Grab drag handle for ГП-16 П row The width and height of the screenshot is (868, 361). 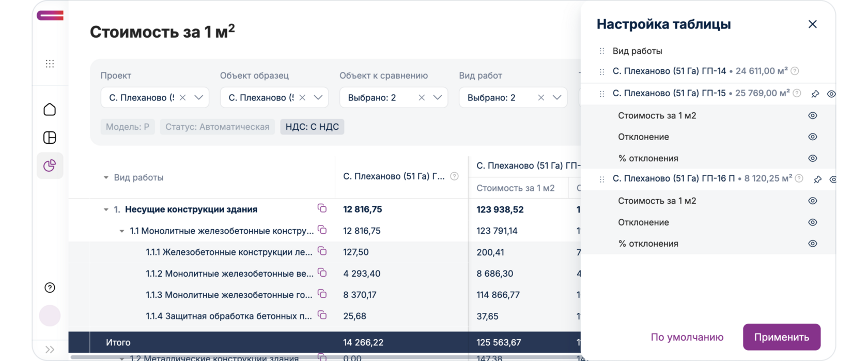(x=602, y=179)
